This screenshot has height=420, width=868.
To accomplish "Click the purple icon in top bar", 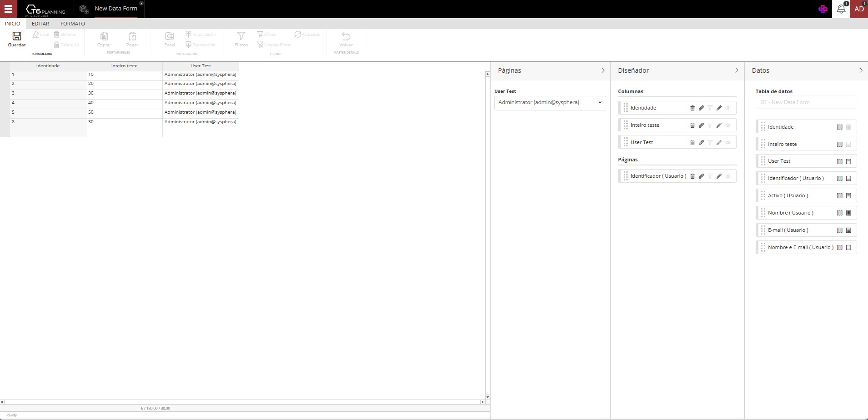I will (823, 9).
